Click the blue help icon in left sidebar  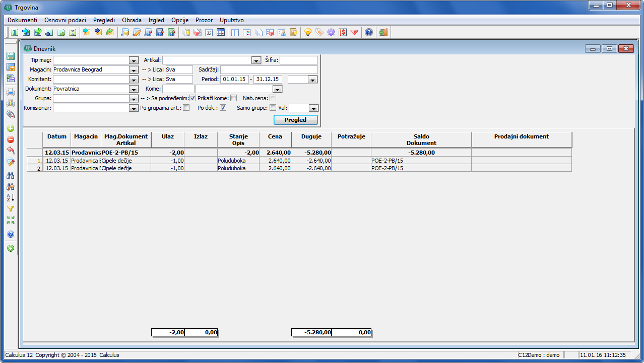(11, 234)
